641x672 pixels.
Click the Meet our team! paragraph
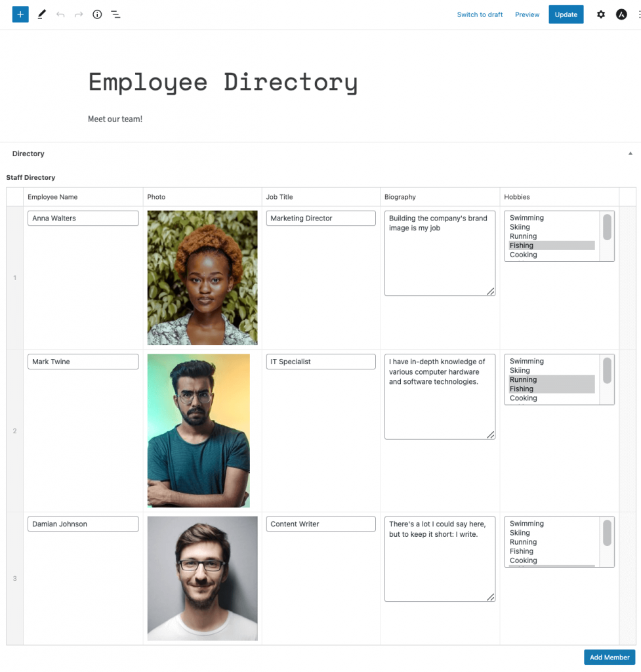[x=115, y=119]
